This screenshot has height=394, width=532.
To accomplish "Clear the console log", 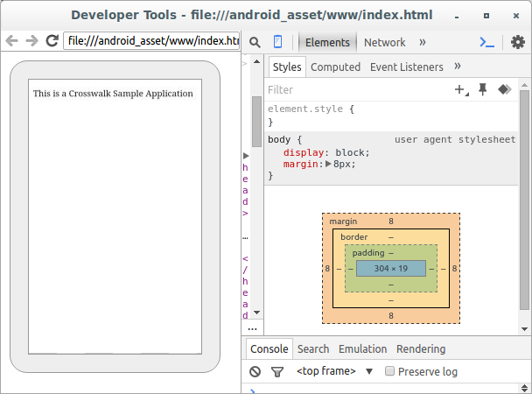I will [x=255, y=371].
